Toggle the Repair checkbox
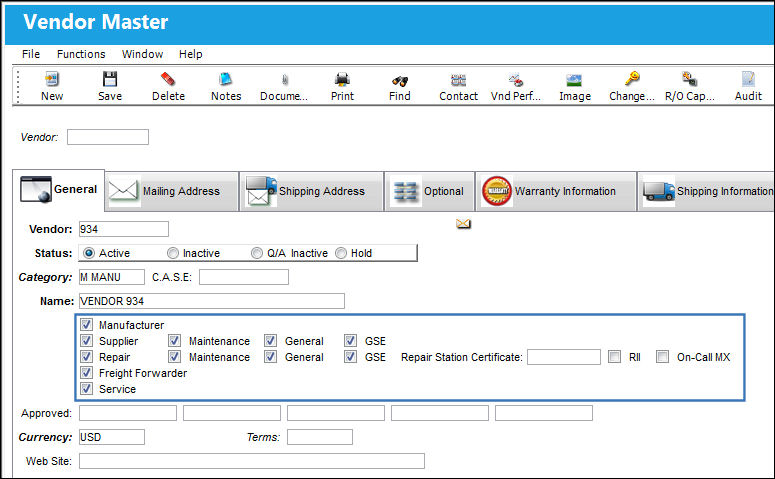Image resolution: width=775 pixels, height=479 pixels. pos(86,356)
